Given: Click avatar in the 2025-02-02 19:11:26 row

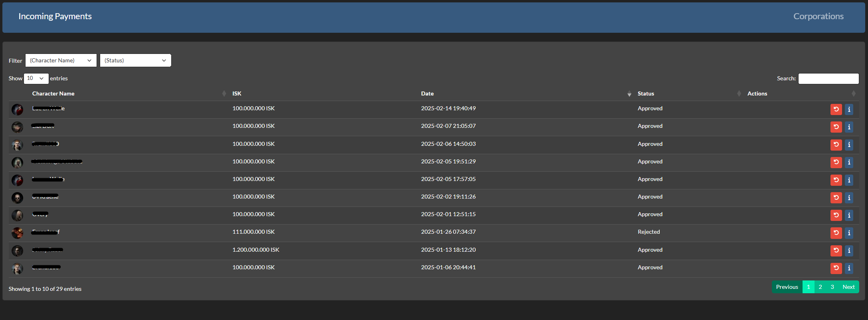Looking at the screenshot, I should click(17, 198).
